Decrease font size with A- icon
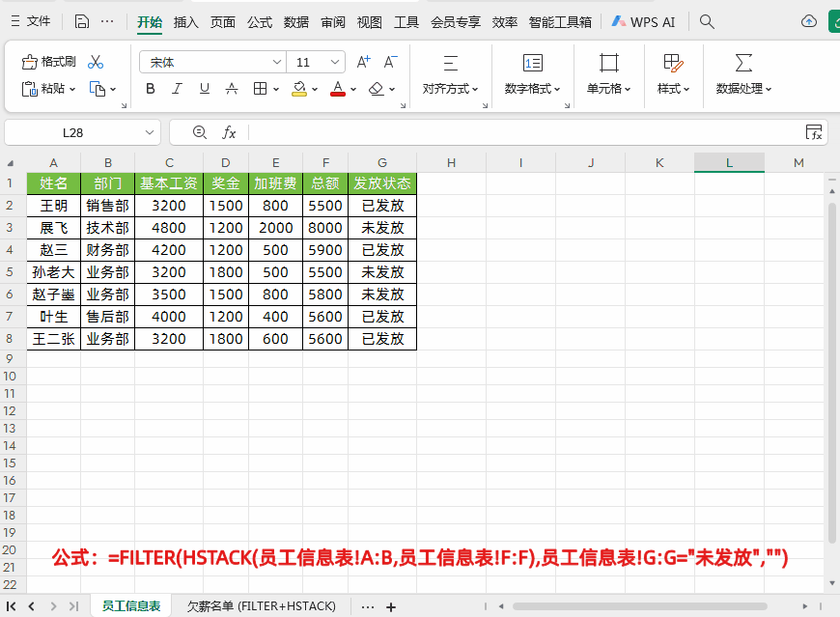This screenshot has width=840, height=617. click(x=391, y=62)
